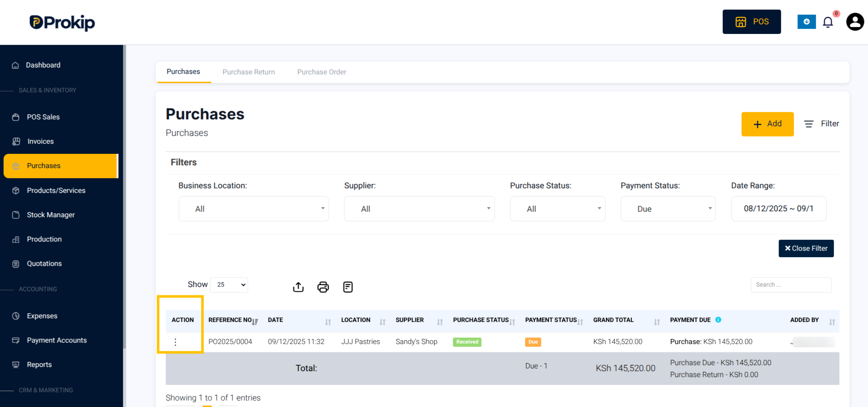Open Expenses in sidebar
868x407 pixels.
click(42, 316)
